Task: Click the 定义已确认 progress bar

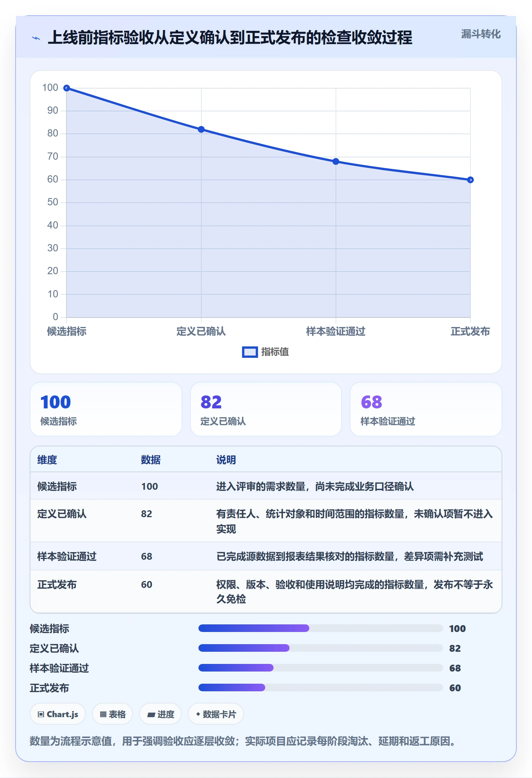Action: pos(321,648)
